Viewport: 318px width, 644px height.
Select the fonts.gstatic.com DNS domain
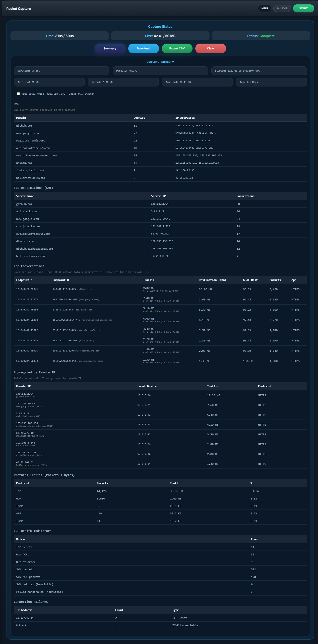tap(30, 171)
